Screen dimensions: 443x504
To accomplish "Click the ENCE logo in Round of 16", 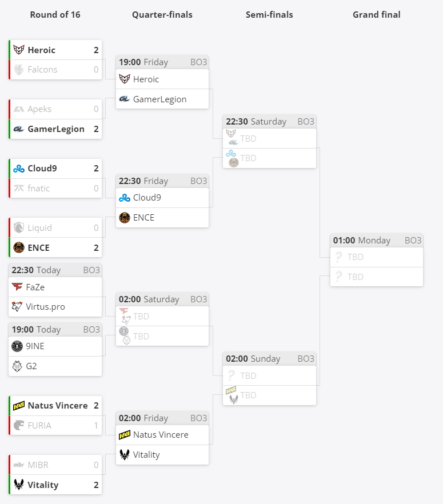I will (x=19, y=247).
